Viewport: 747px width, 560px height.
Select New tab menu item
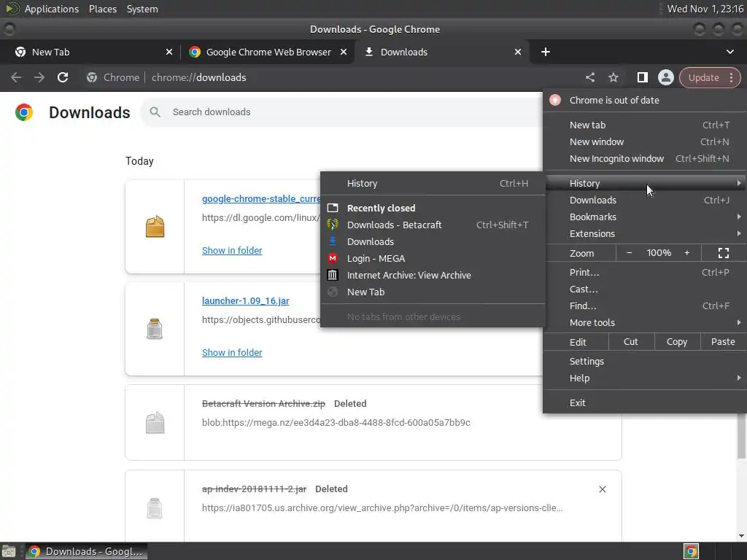[x=645, y=125]
